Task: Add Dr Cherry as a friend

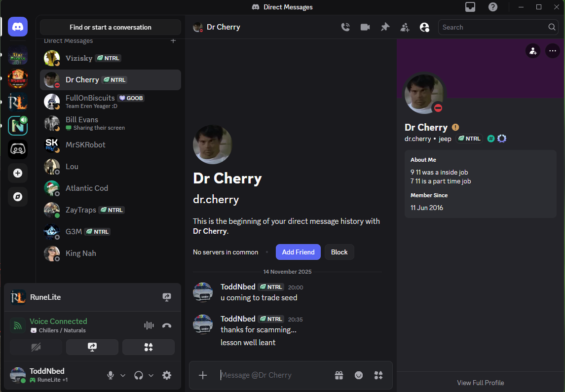Action: pyautogui.click(x=298, y=252)
